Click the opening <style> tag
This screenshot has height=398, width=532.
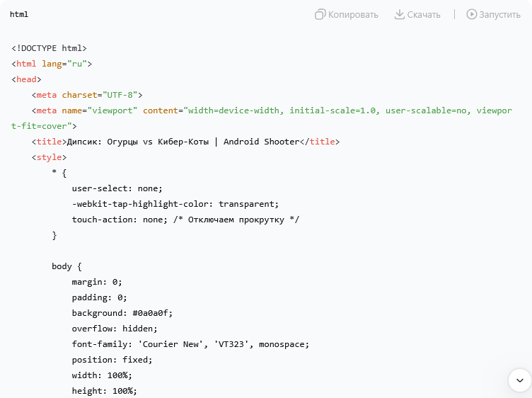click(x=49, y=157)
